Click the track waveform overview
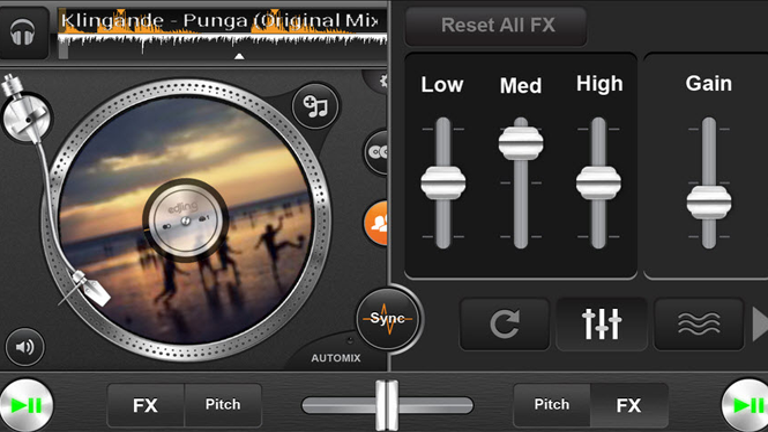This screenshot has height=432, width=768. click(x=223, y=33)
